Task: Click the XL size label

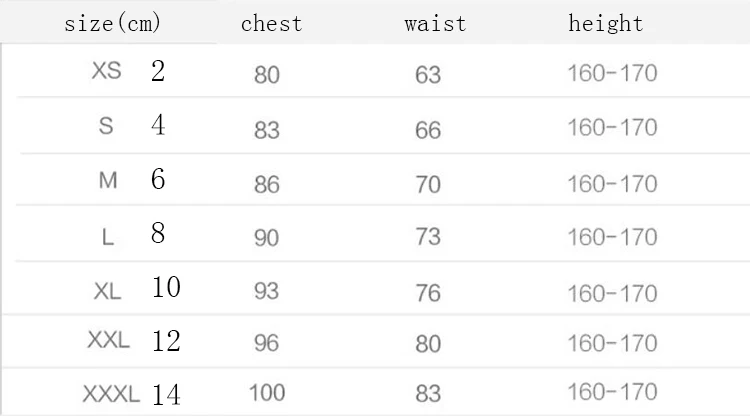Action: coord(107,291)
